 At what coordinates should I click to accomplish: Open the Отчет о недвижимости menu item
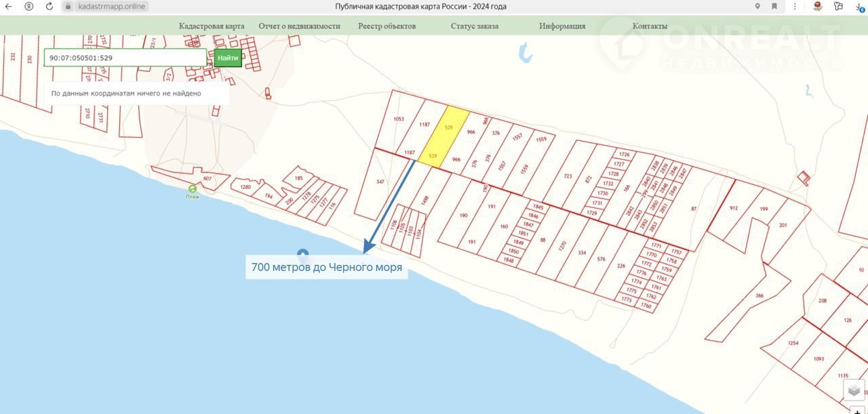[x=299, y=26]
